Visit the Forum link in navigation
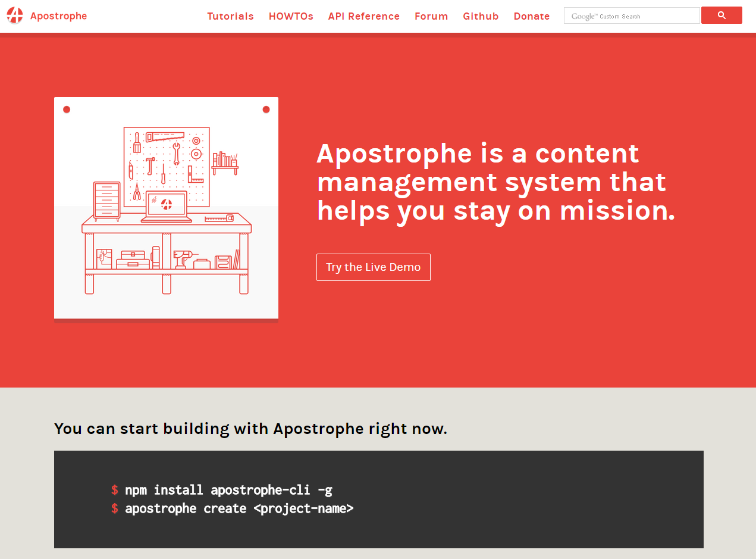The height and width of the screenshot is (559, 756). (431, 16)
